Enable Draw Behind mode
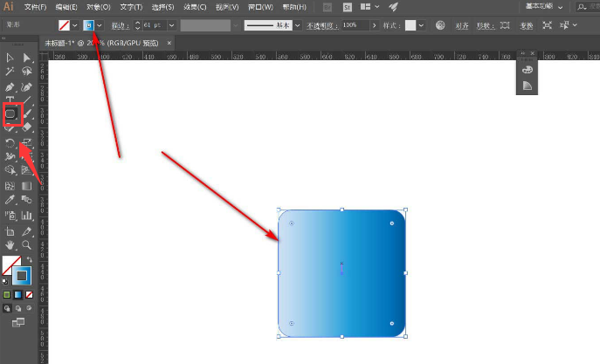Image resolution: width=600 pixels, height=364 pixels. click(x=18, y=308)
